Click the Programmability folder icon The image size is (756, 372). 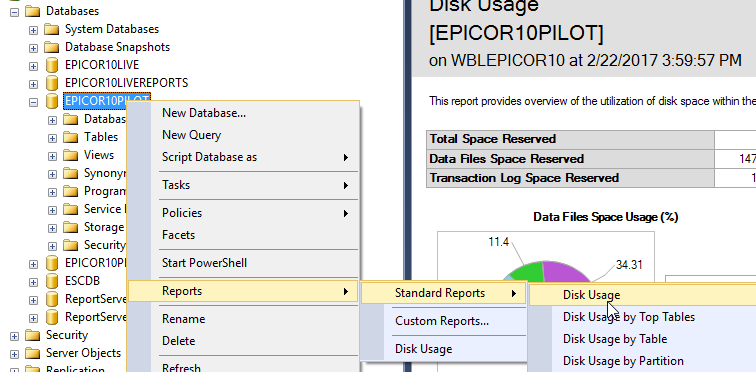[71, 191]
